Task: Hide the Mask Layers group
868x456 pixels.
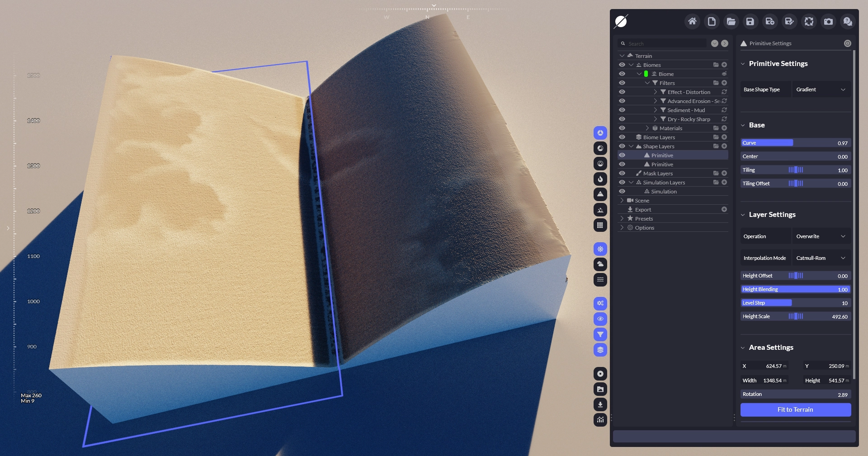Action: [x=622, y=174]
